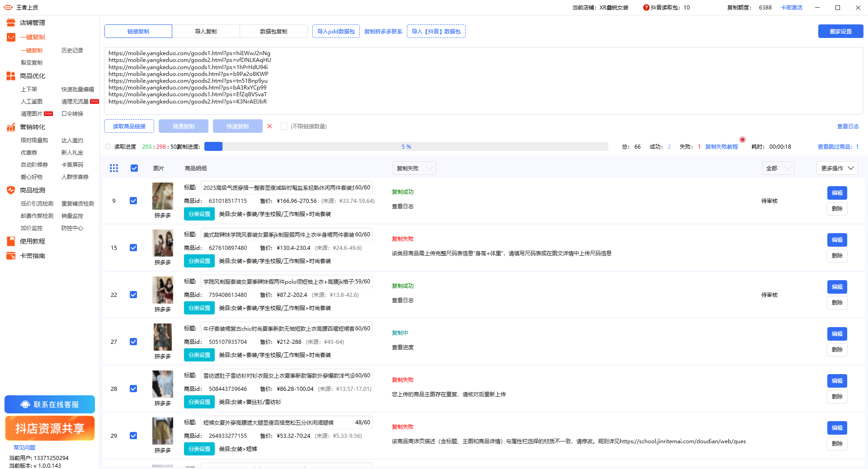868x469 pixels.
Task: Click the 营销转化 chart icon
Action: 11,127
